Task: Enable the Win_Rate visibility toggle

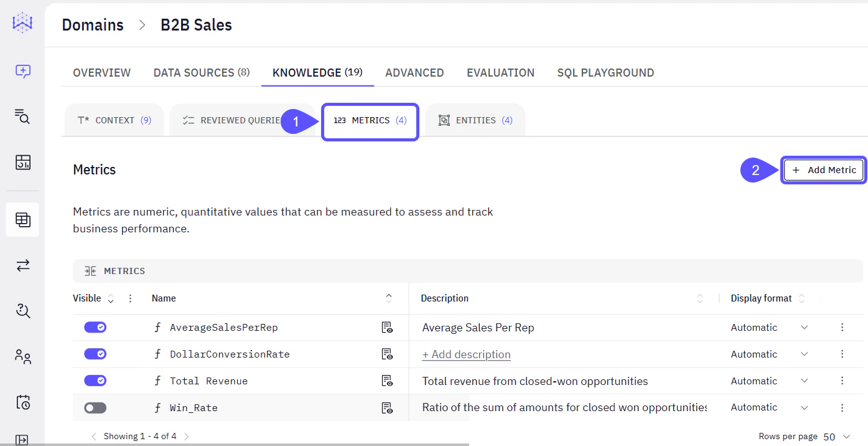Action: click(x=95, y=407)
